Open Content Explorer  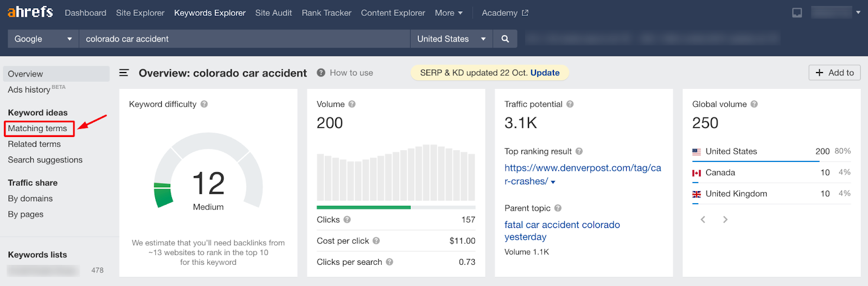[393, 13]
